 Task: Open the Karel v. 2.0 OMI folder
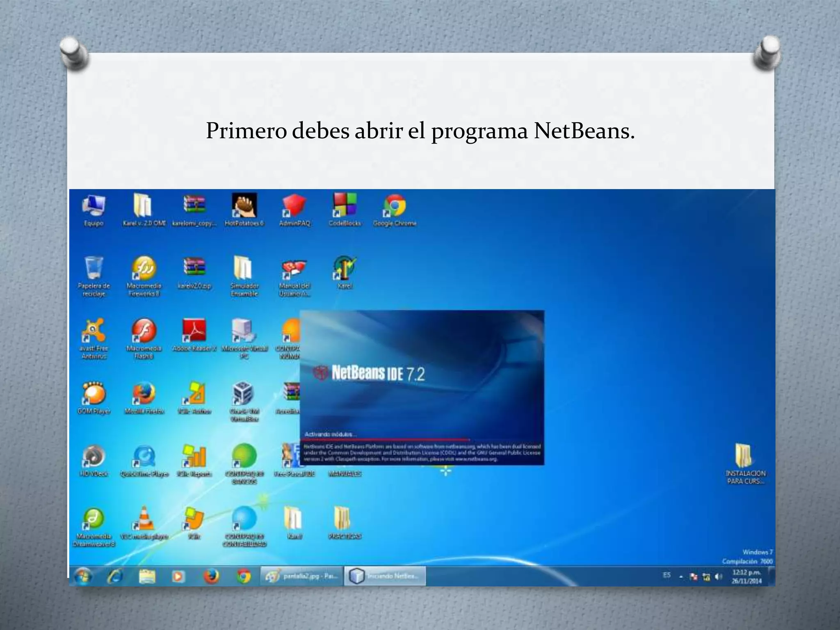[x=144, y=210]
